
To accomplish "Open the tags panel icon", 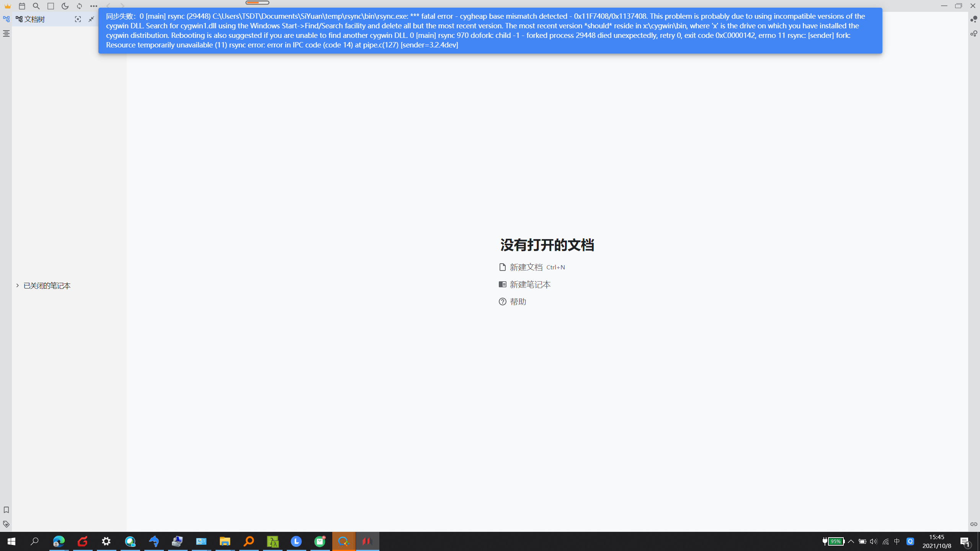I will [x=6, y=524].
